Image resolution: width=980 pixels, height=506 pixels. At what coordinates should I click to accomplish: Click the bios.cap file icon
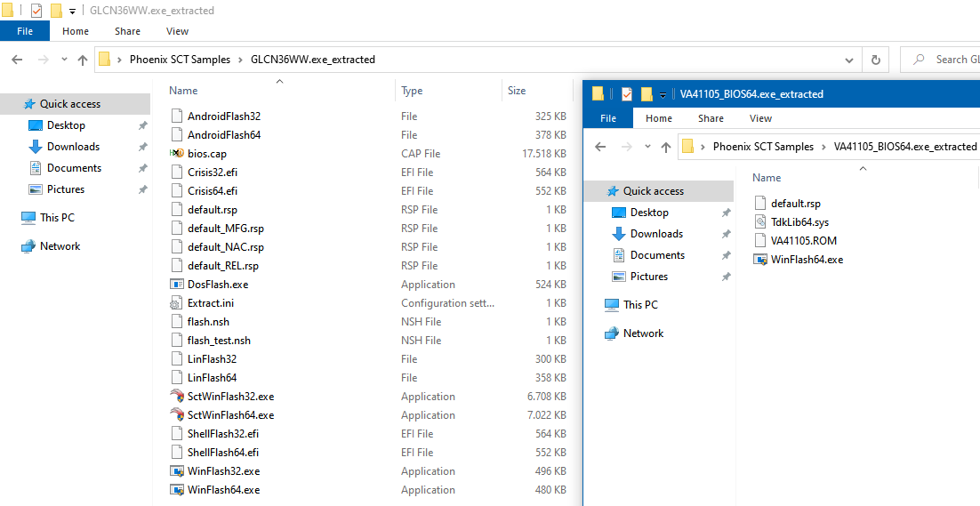coord(176,153)
